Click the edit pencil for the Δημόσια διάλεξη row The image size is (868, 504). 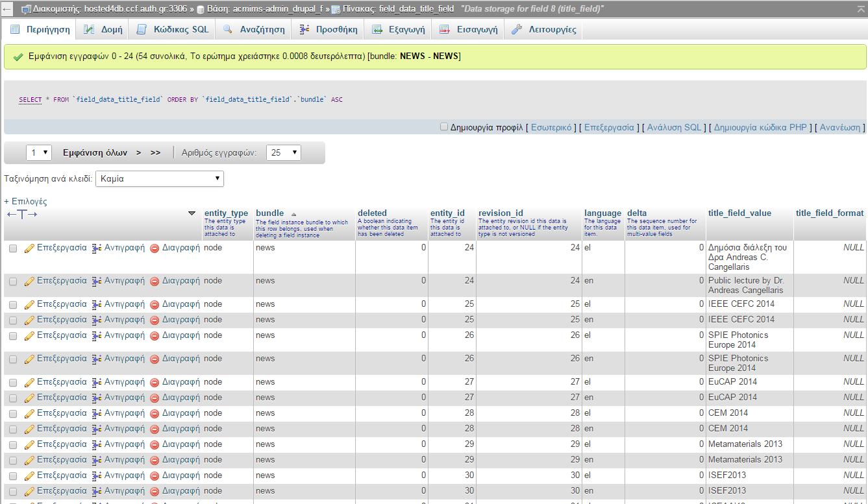pos(29,248)
